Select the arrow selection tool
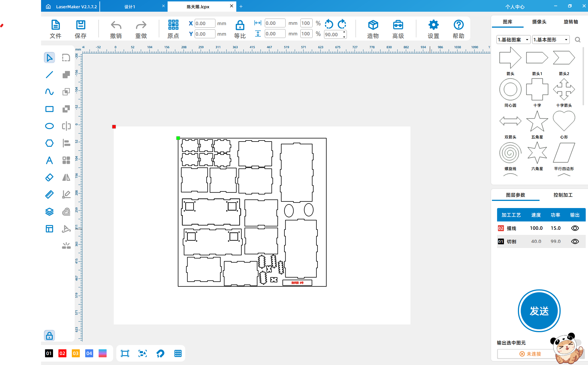 click(49, 58)
